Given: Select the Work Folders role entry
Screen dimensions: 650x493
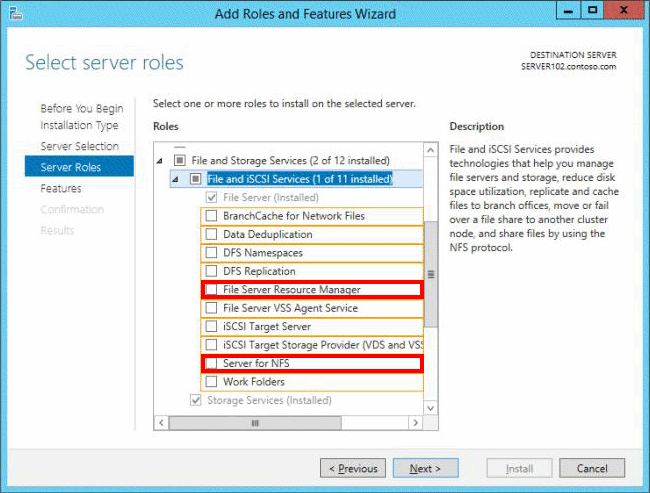Looking at the screenshot, I should click(253, 382).
